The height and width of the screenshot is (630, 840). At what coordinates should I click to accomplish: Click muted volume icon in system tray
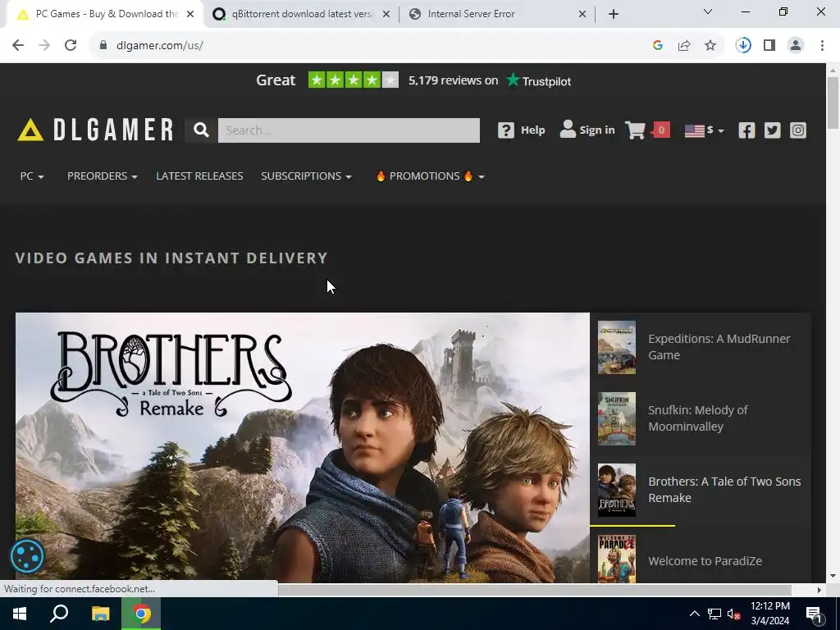pos(734,614)
